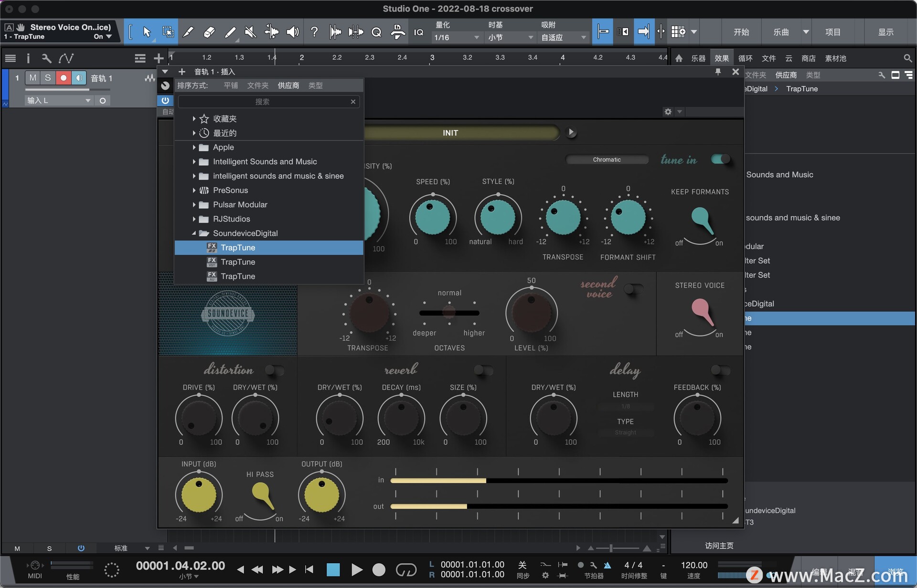Image resolution: width=917 pixels, height=588 pixels.
Task: Click the question mark help icon
Action: (314, 32)
